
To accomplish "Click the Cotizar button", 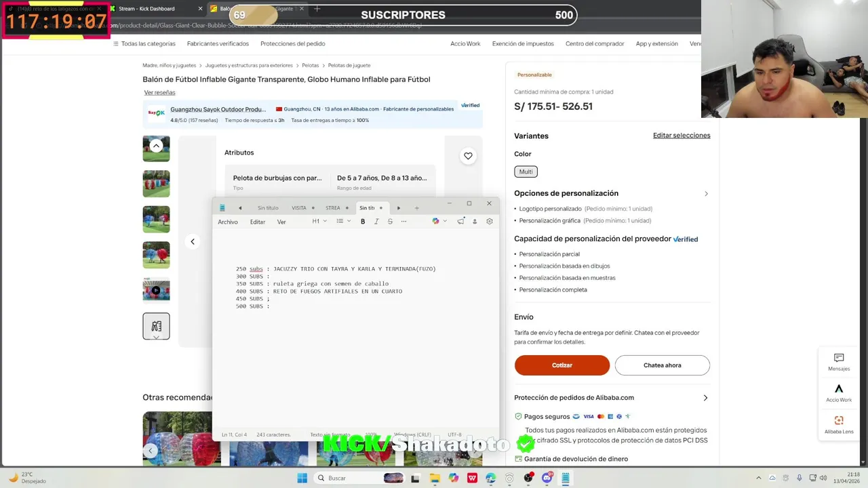I will pos(562,365).
